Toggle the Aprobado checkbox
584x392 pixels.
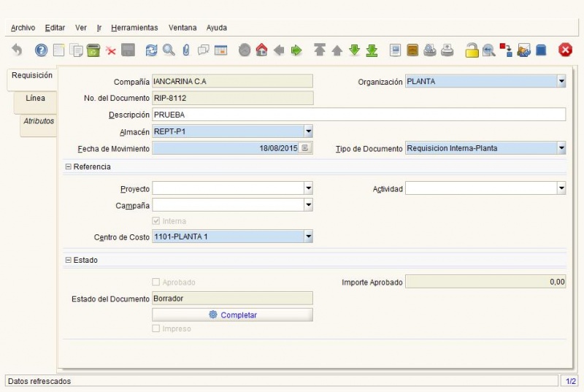click(x=156, y=282)
